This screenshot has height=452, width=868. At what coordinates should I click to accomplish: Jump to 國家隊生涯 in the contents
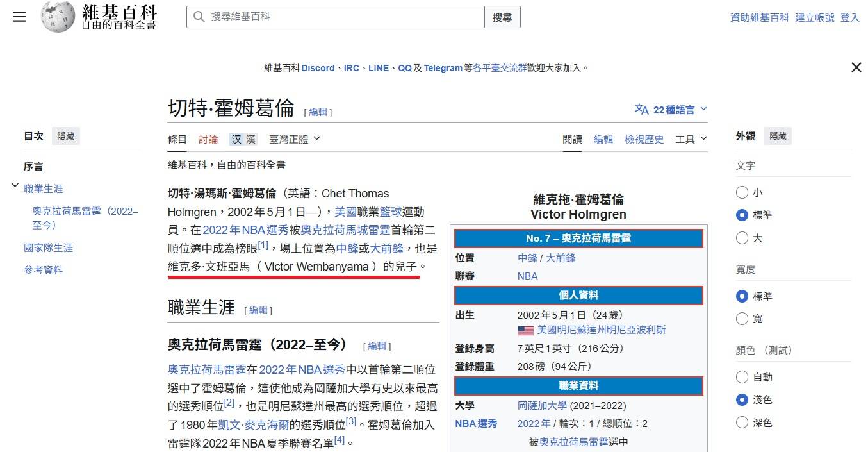pyautogui.click(x=49, y=247)
